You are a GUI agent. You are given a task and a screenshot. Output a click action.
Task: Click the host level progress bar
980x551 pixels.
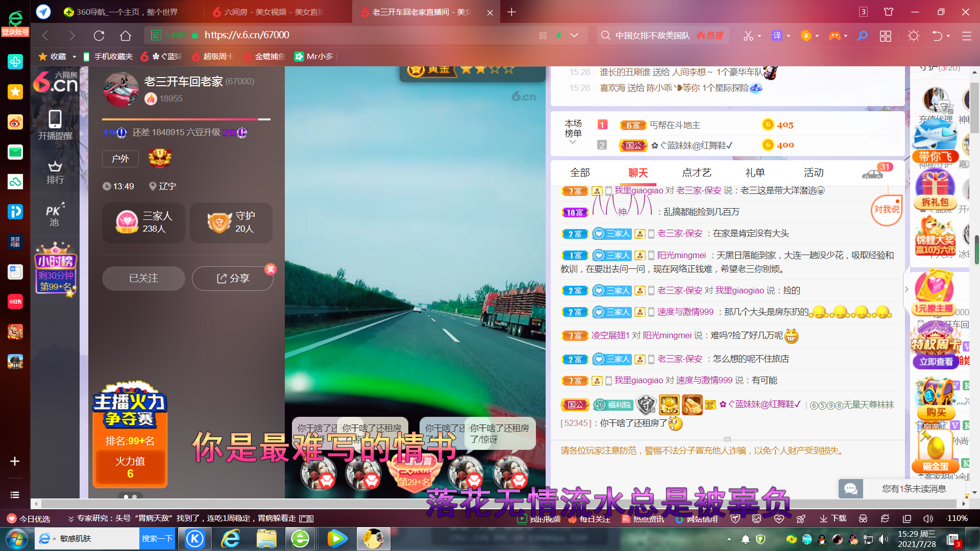pyautogui.click(x=186, y=119)
